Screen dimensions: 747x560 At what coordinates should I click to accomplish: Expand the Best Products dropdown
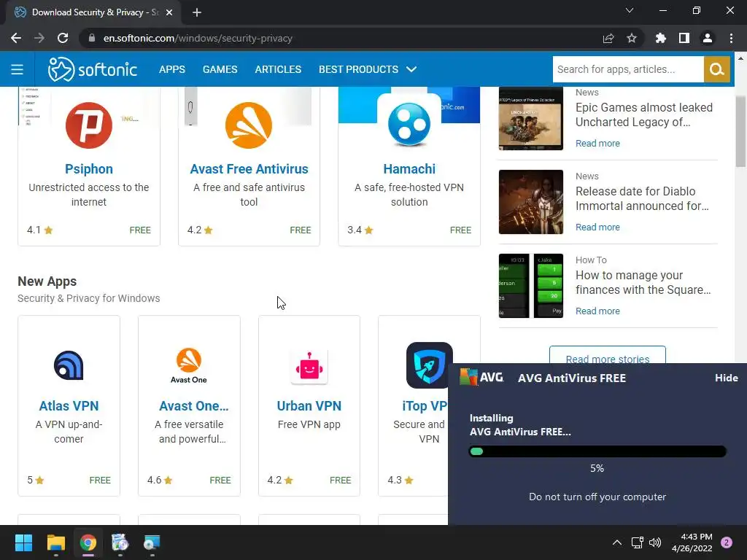[368, 69]
